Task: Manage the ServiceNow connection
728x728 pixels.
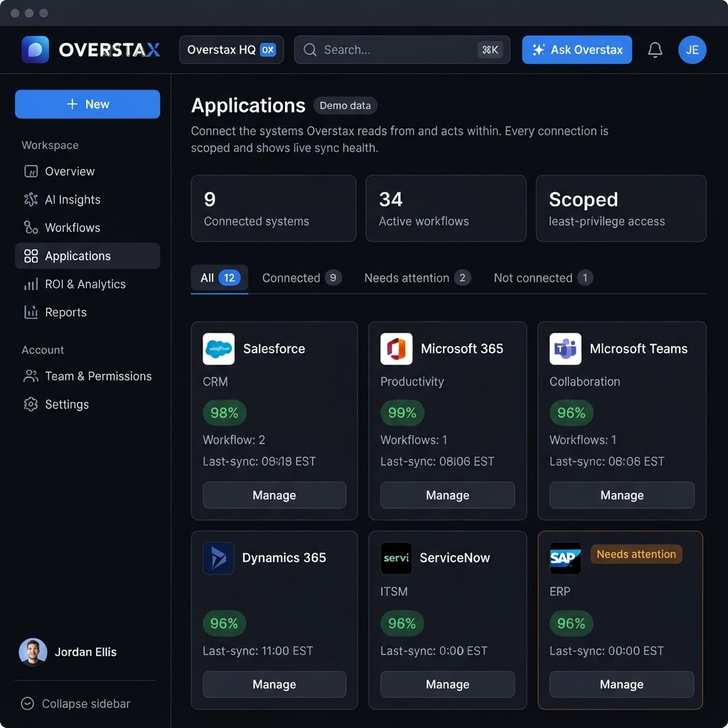Action: point(448,684)
